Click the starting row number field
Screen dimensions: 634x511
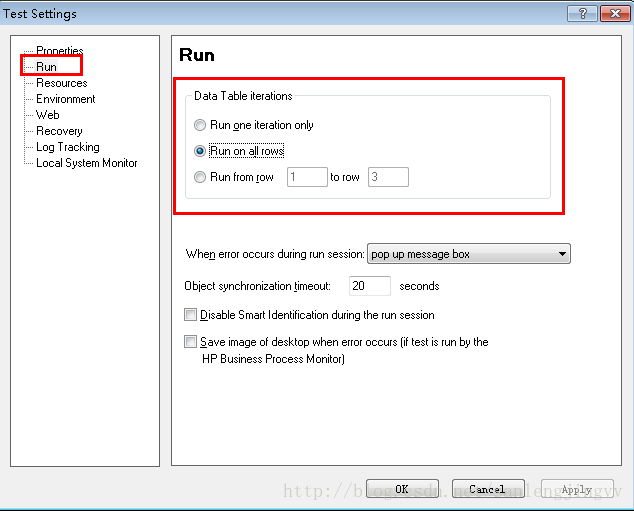pyautogui.click(x=307, y=177)
